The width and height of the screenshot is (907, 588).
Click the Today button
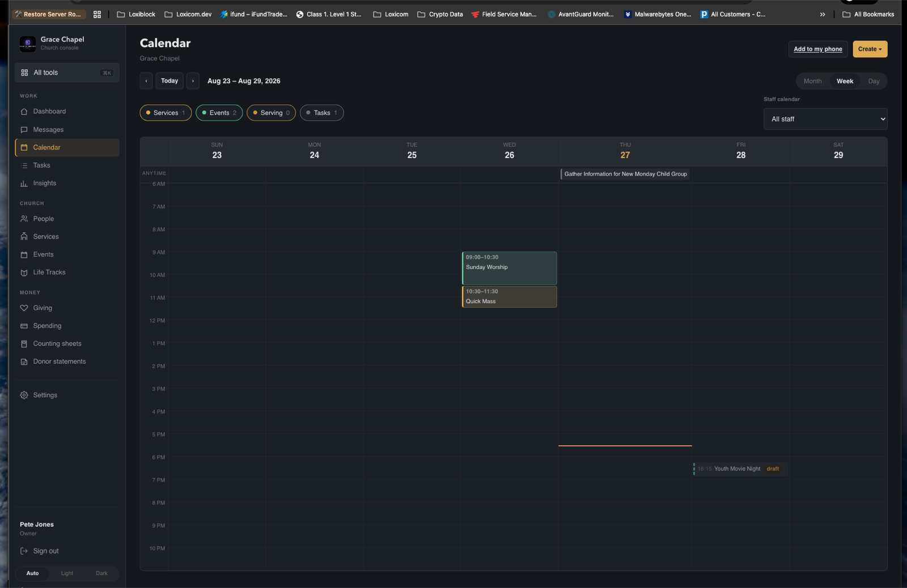(x=169, y=81)
